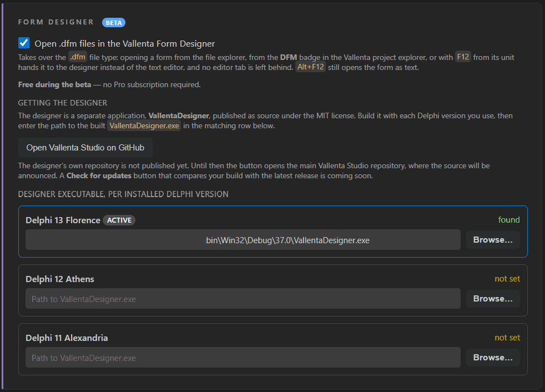Click the '.dfm' code tag in the description

tap(78, 57)
